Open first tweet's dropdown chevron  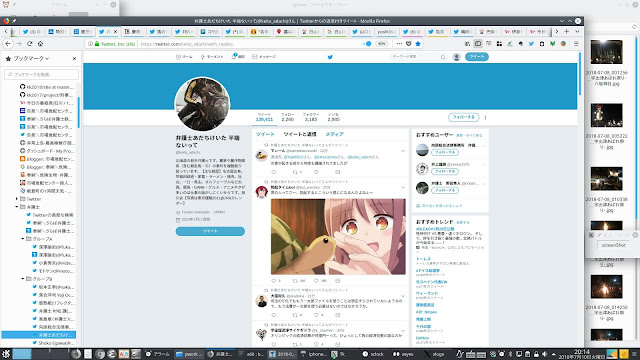pos(403,151)
